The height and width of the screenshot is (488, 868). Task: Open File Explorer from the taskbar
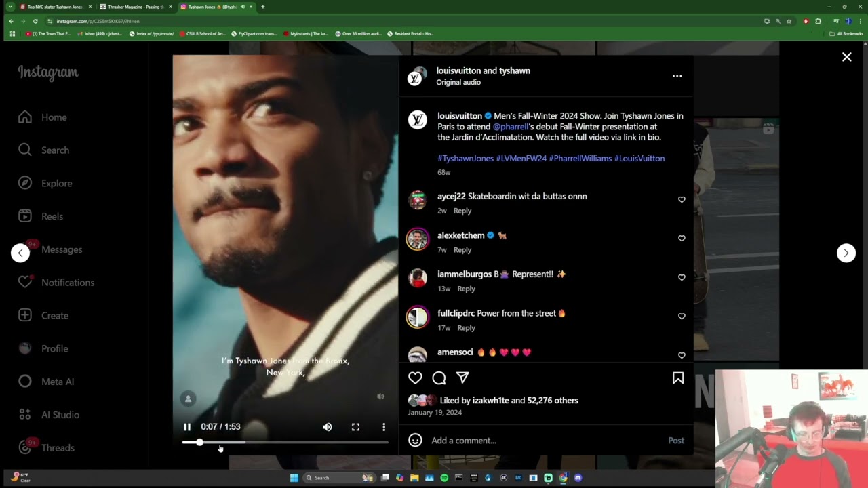point(414,478)
